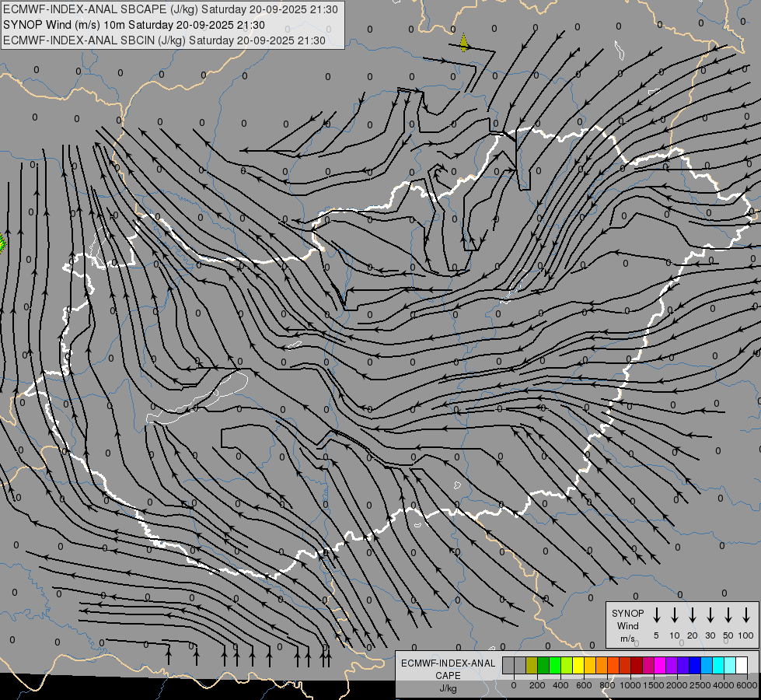This screenshot has height=700, width=761.
Task: Click the 20 m/s wind arrow in legend
Action: [692, 615]
